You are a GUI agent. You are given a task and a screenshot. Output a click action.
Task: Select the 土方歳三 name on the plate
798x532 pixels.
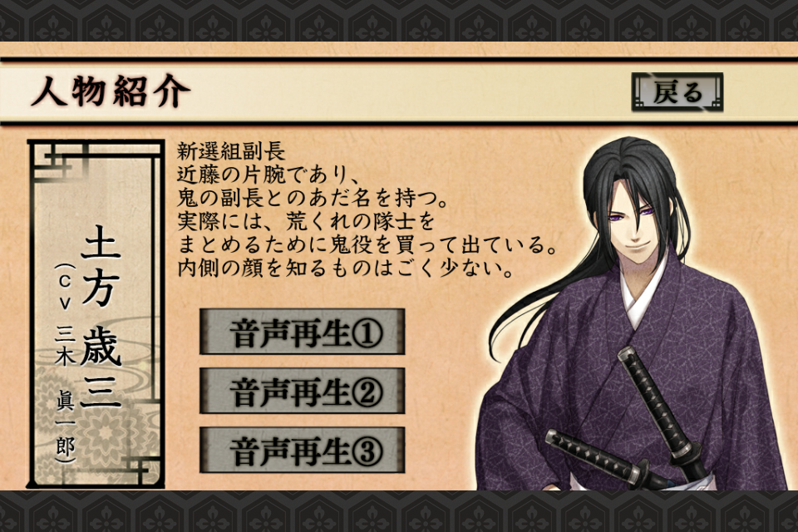[x=101, y=317]
